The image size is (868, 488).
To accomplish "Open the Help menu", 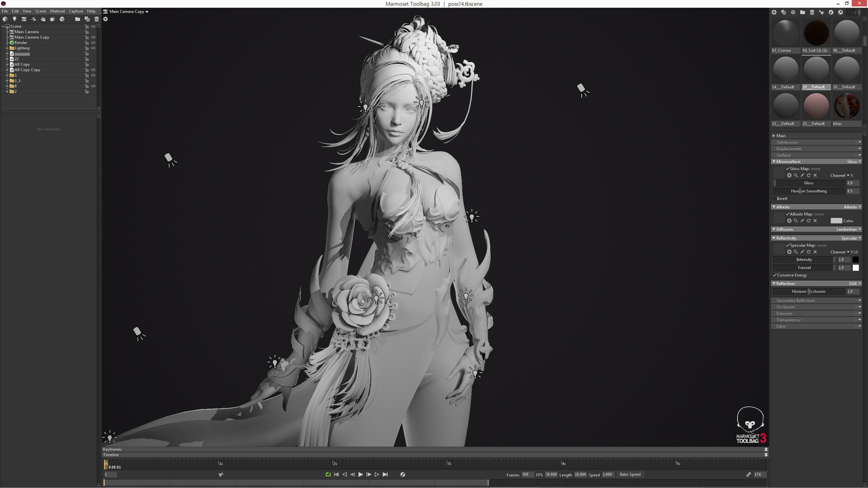I will point(91,11).
